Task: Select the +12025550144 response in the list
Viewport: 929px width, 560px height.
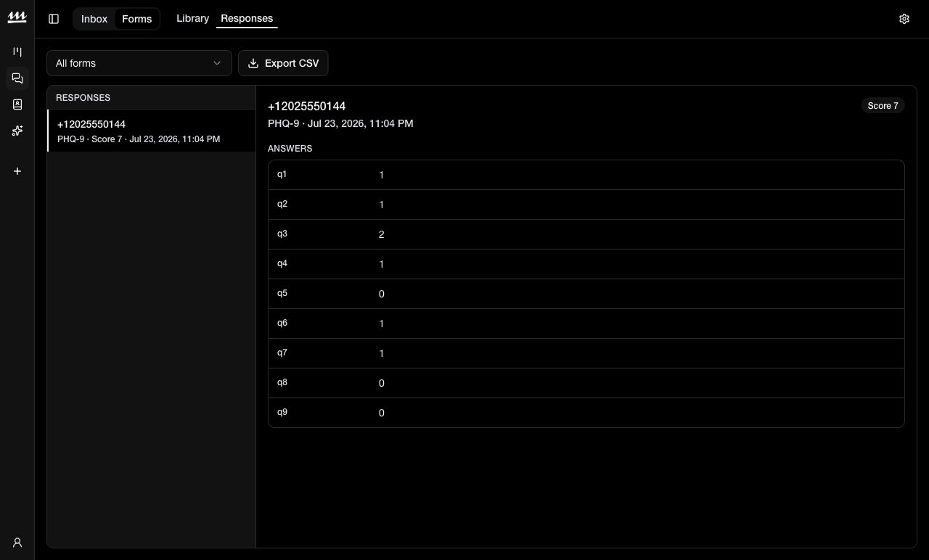Action: 152,131
